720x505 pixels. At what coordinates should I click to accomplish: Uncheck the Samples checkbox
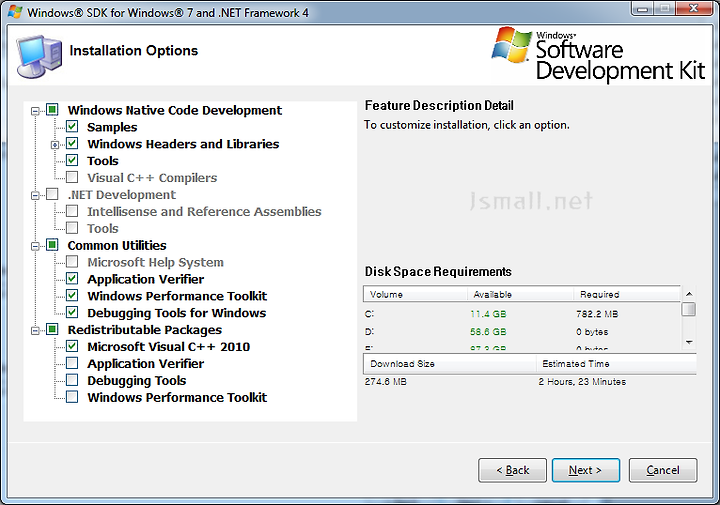tap(72, 126)
